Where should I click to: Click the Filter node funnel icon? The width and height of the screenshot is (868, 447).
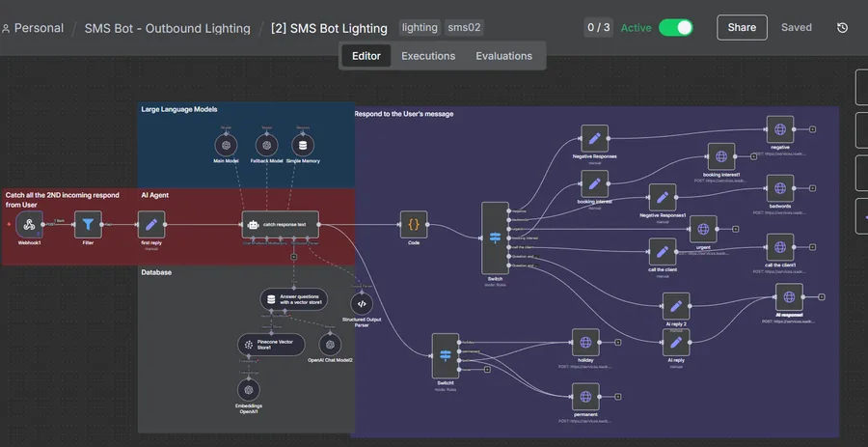click(88, 225)
